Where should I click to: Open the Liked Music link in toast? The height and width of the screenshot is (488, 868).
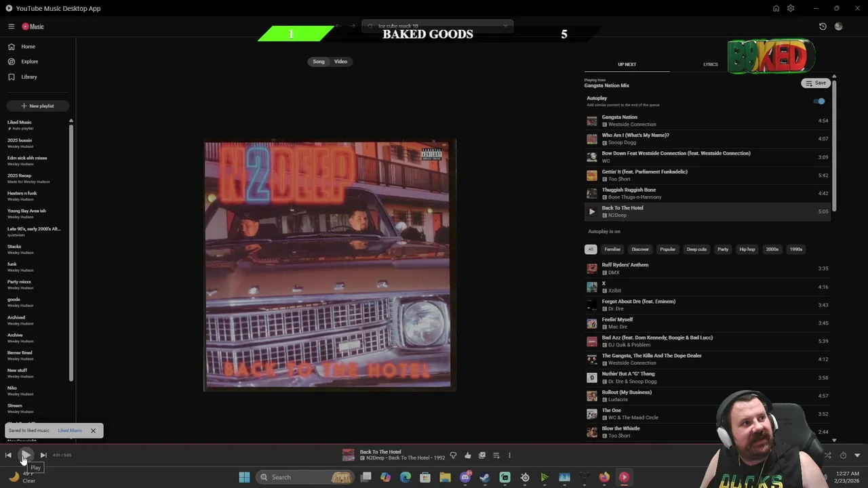point(70,430)
